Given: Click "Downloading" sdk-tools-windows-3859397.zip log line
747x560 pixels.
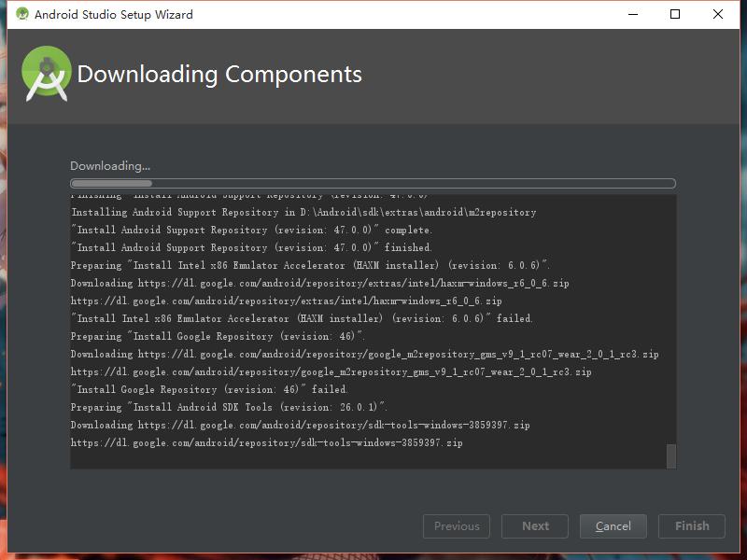Looking at the screenshot, I should pyautogui.click(x=300, y=425).
